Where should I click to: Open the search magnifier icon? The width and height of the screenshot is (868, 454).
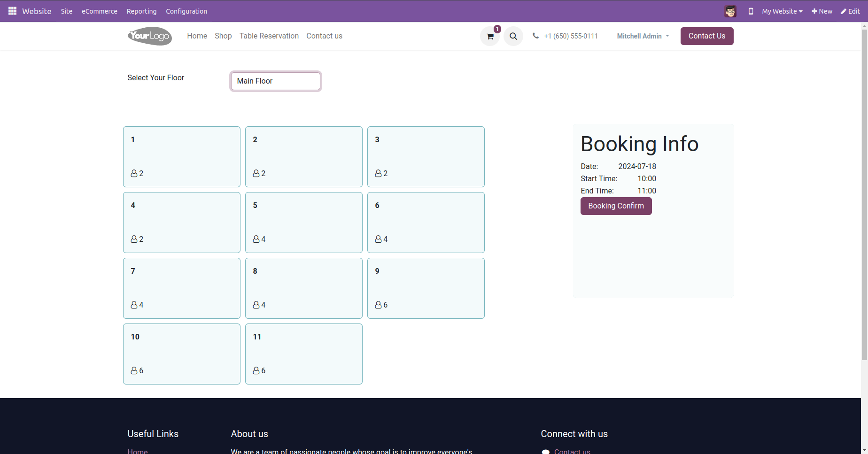point(513,36)
